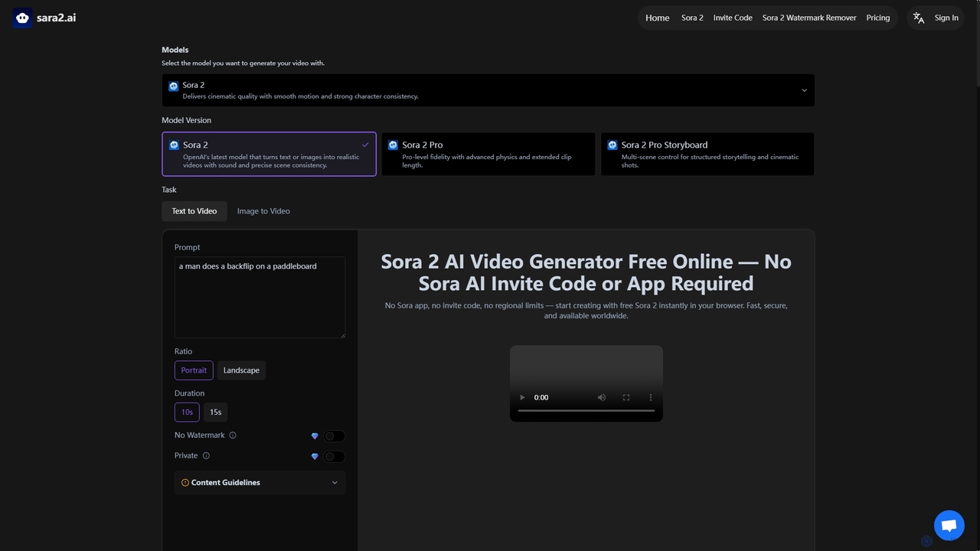The width and height of the screenshot is (980, 551).
Task: Click the No Watermark info icon
Action: point(233,435)
